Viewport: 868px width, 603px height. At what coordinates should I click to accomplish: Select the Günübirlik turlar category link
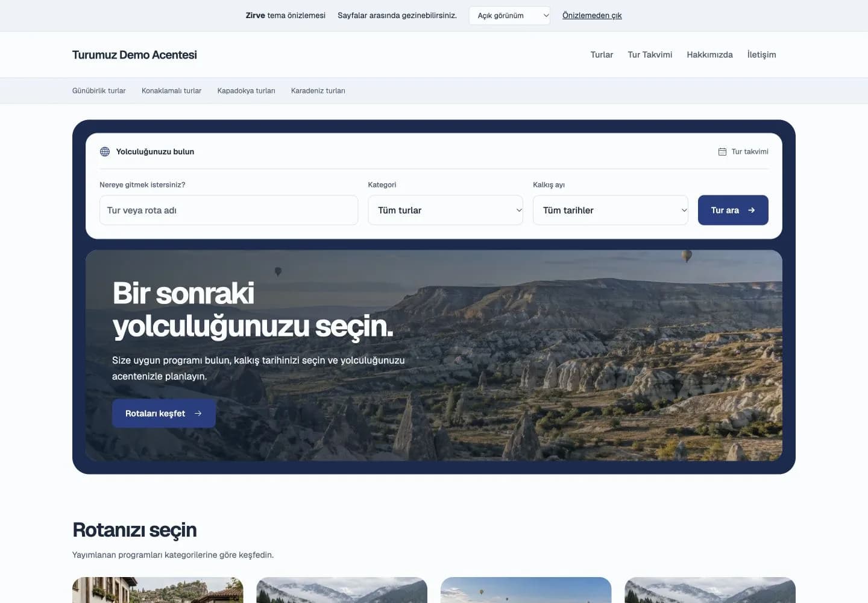99,90
